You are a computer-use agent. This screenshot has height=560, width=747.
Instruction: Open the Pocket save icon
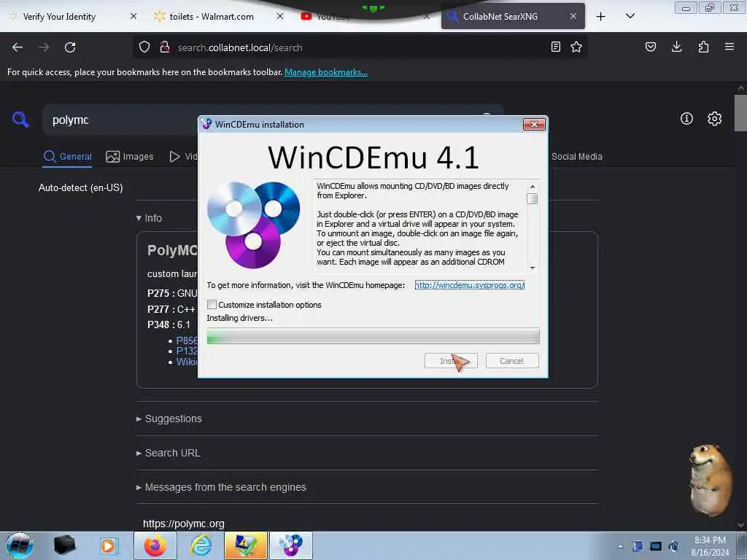coord(651,47)
